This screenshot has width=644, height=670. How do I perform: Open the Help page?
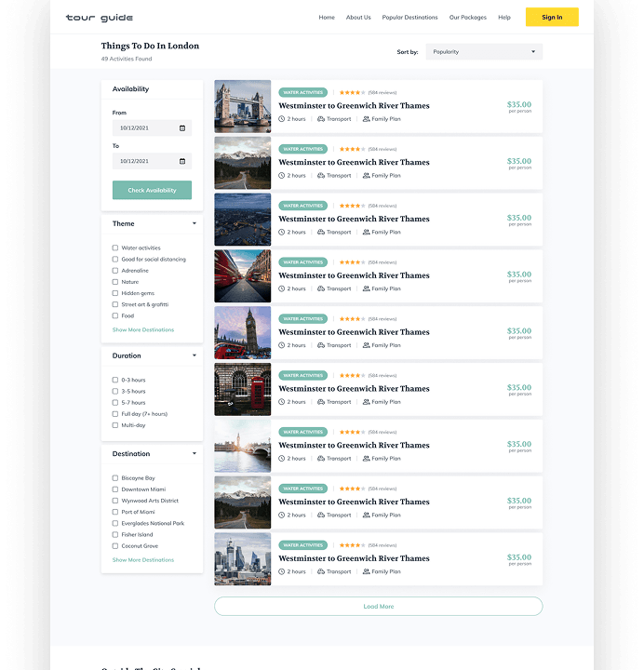tap(504, 18)
